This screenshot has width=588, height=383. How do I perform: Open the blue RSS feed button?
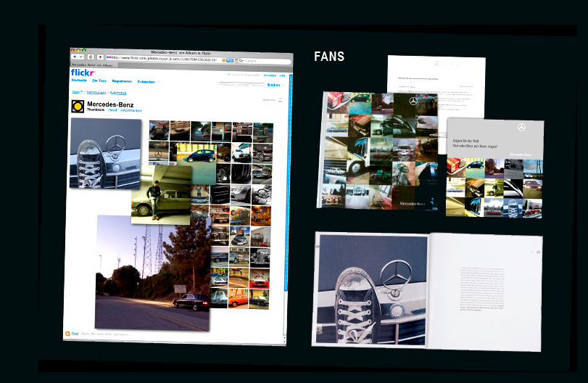230,60
